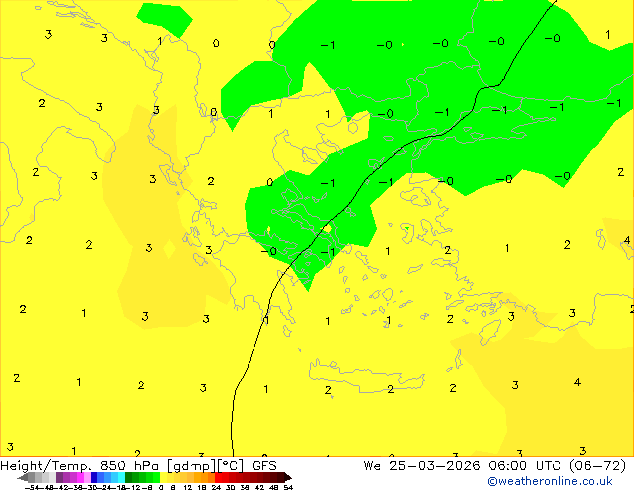The image size is (634, 490).
Task: Pick the cyan swatch in the color scale
Action: [121, 477]
